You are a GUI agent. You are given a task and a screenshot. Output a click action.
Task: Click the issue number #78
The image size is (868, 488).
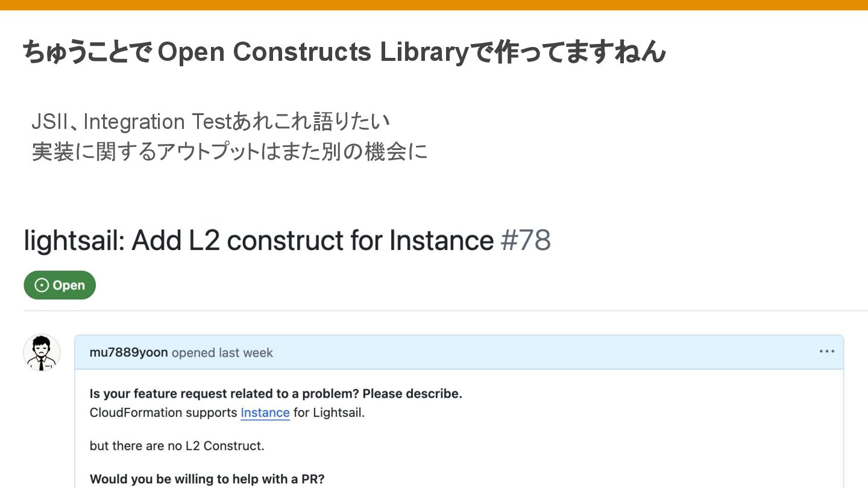pyautogui.click(x=525, y=240)
